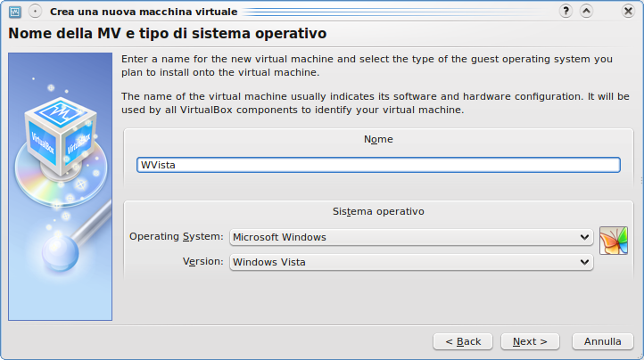Click the 'Sistema operativo' group heading

click(x=378, y=211)
